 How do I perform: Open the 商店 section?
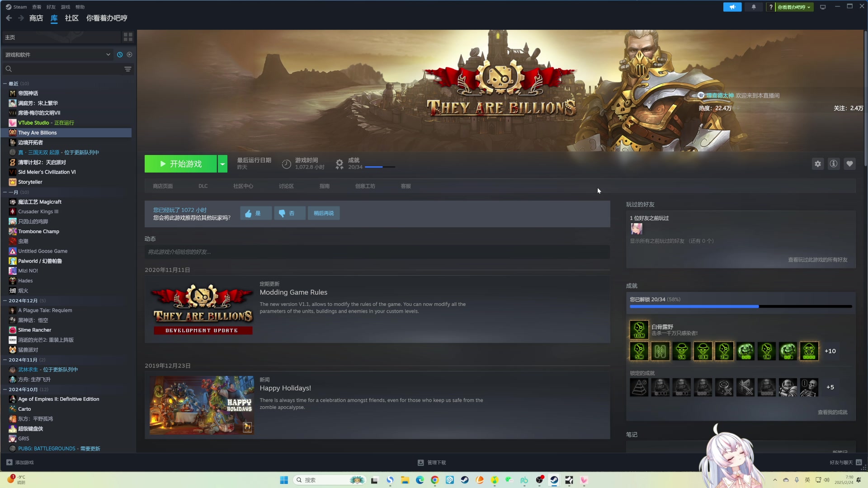tap(36, 18)
